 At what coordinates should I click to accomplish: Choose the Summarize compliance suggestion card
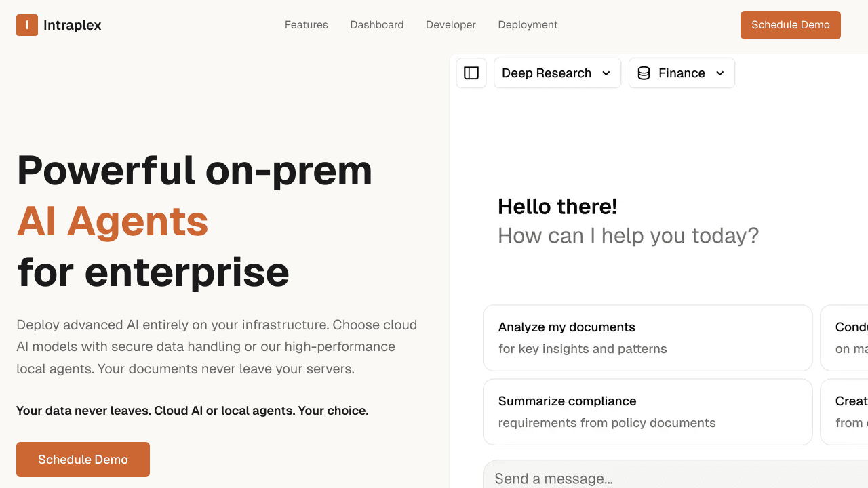[x=648, y=411]
